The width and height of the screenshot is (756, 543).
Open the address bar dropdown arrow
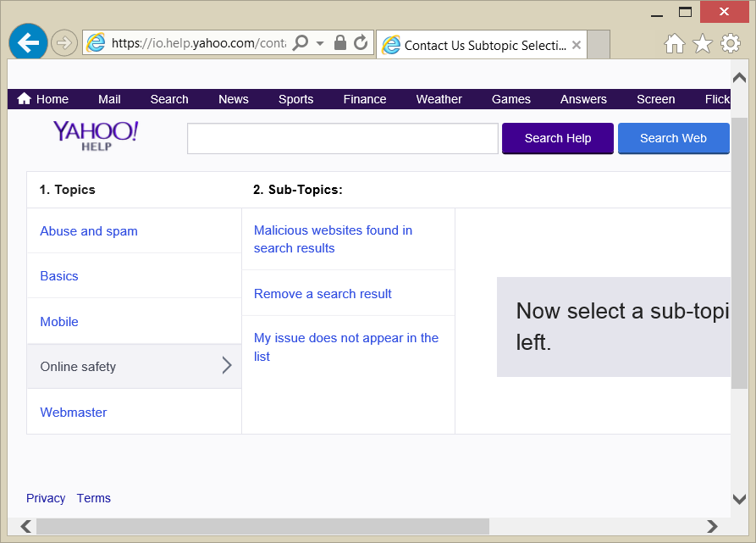click(320, 43)
